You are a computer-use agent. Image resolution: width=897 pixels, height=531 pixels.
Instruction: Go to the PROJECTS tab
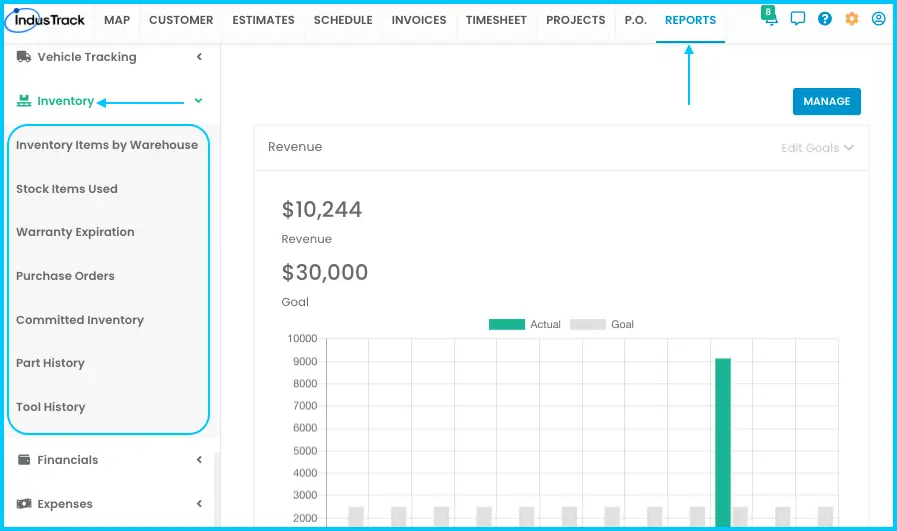[x=575, y=20]
